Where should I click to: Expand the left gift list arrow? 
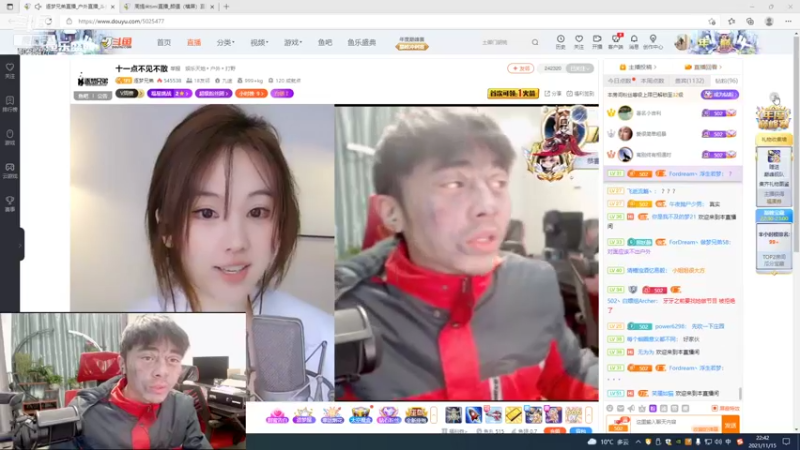434,415
